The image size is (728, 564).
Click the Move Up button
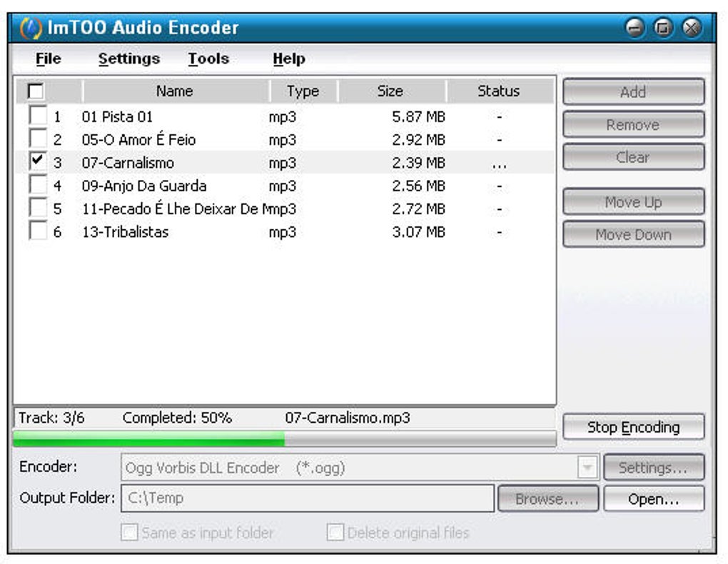click(x=633, y=202)
